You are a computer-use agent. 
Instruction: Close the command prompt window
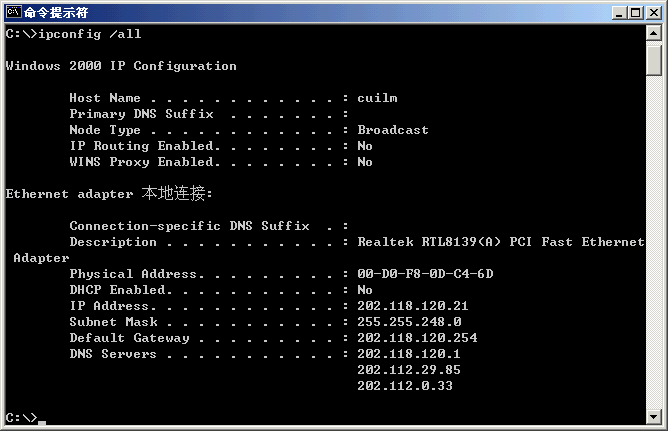coord(654,13)
